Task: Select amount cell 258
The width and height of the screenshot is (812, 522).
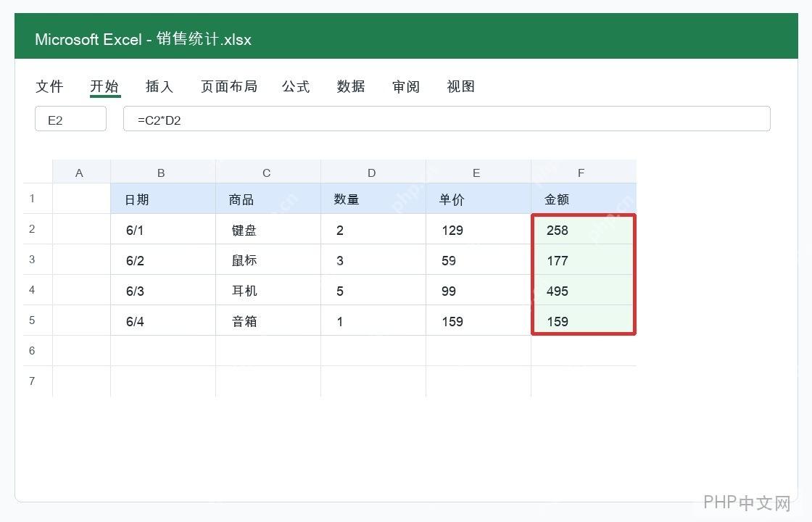Action: point(584,229)
